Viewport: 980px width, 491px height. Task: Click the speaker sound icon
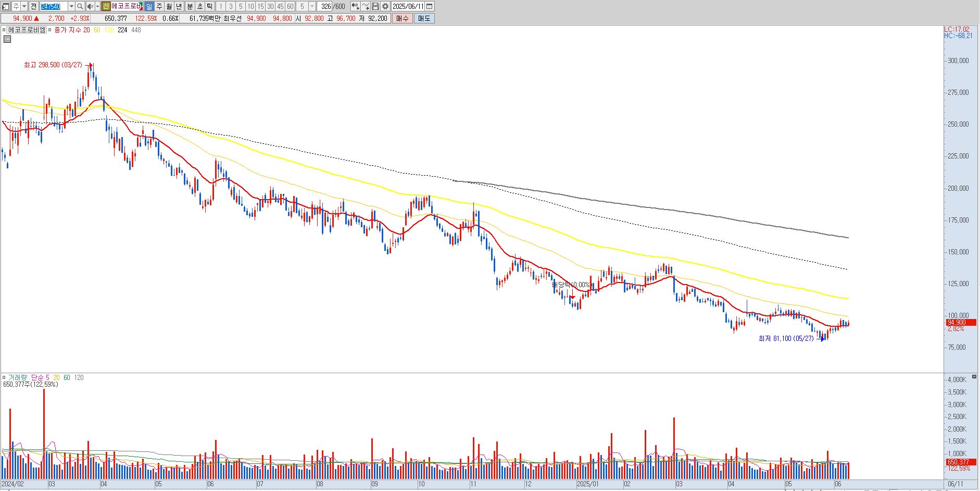click(90, 6)
